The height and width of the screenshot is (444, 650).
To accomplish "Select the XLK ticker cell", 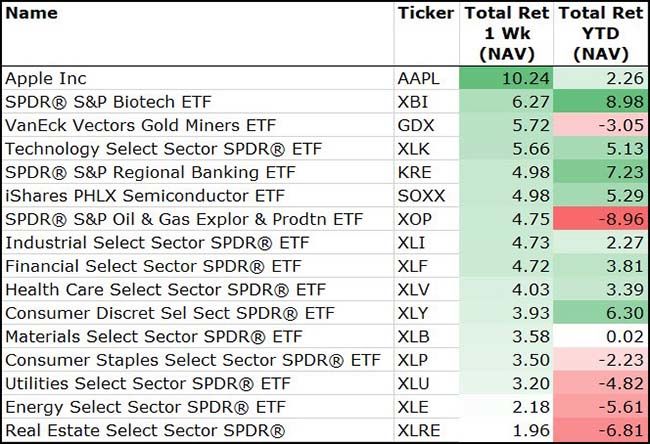I will [414, 149].
